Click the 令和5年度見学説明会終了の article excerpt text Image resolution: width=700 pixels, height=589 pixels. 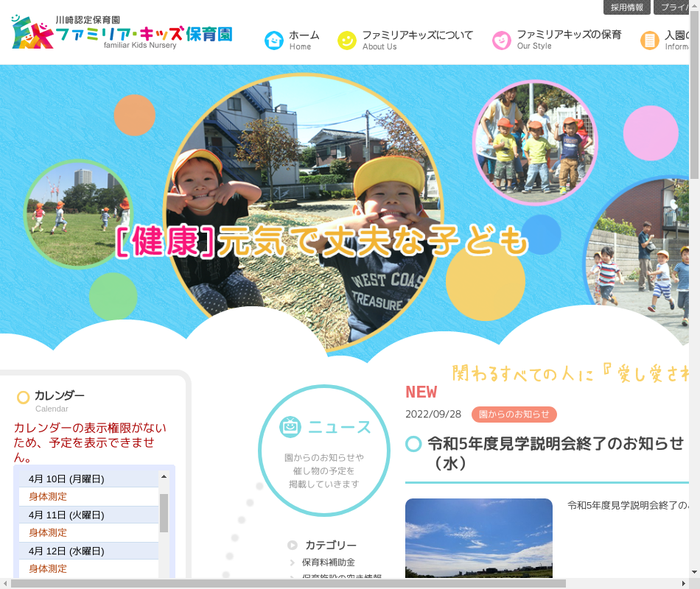(628, 505)
